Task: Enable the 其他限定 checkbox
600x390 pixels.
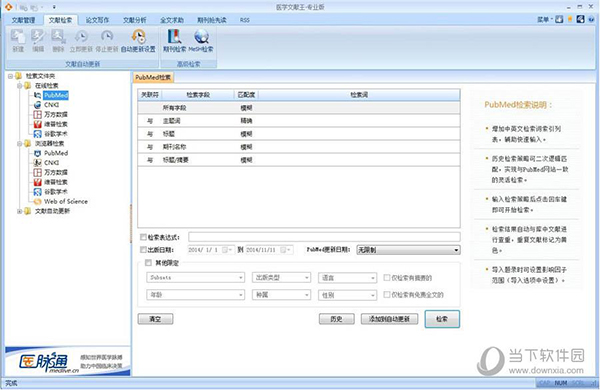Action: tap(148, 263)
